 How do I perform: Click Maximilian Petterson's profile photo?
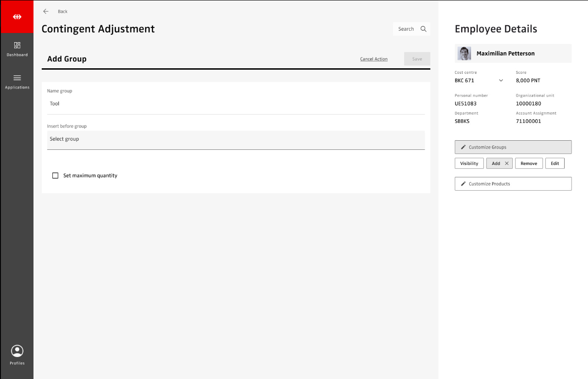(x=464, y=54)
